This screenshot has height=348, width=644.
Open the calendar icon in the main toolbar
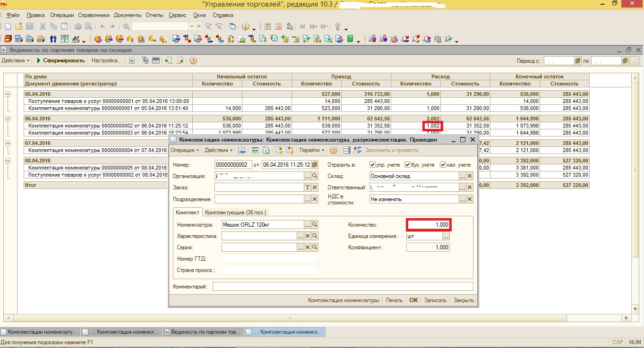point(278,26)
